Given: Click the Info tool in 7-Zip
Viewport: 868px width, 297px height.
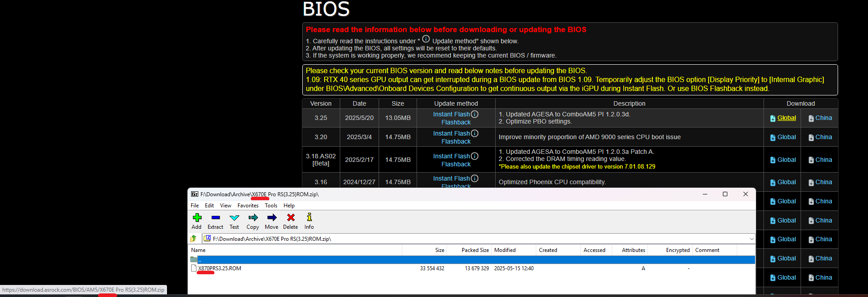Looking at the screenshot, I should [309, 221].
